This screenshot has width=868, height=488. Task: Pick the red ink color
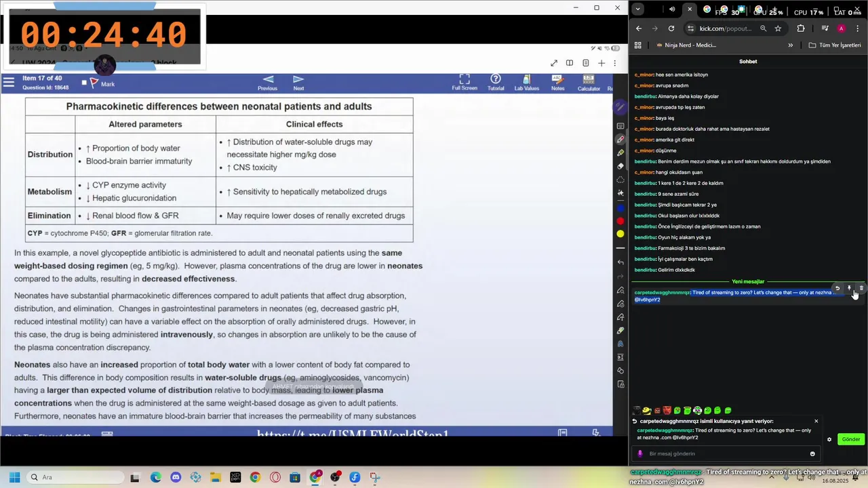[x=620, y=221]
